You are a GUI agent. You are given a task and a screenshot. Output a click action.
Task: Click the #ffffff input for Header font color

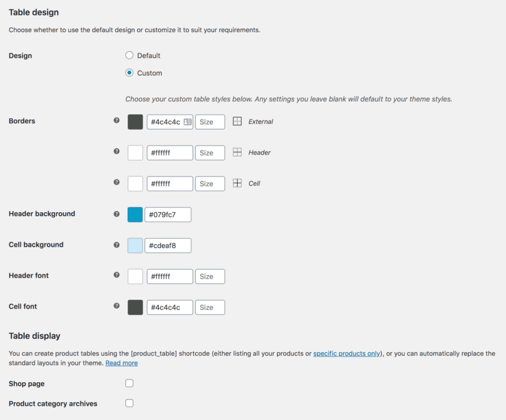click(169, 276)
